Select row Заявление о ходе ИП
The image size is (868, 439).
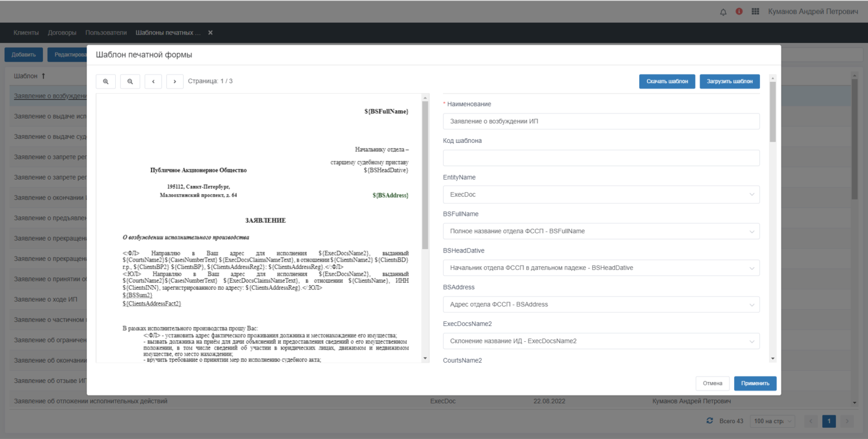click(45, 299)
